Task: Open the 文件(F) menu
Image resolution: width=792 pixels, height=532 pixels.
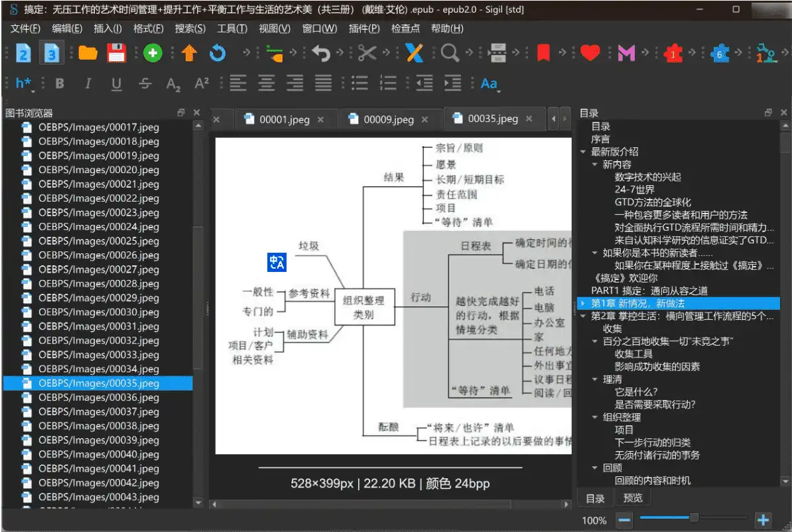Action: 25,29
